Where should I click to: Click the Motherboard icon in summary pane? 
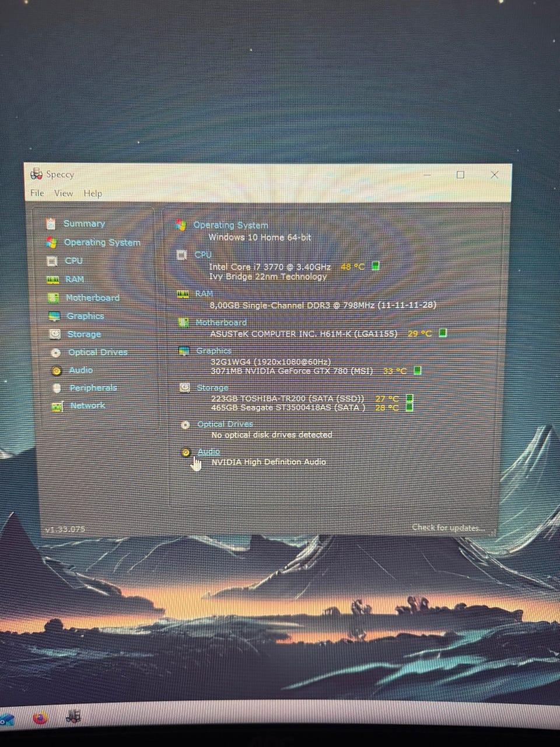184,323
